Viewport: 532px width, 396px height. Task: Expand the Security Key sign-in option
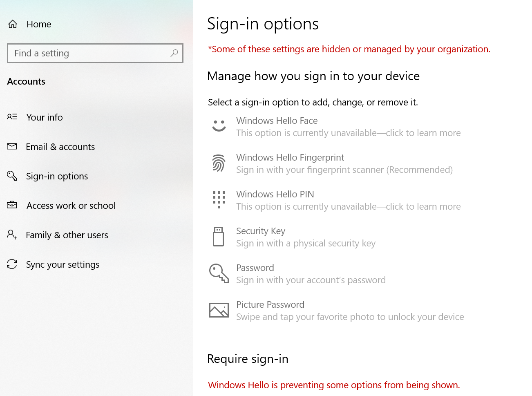pos(261,231)
